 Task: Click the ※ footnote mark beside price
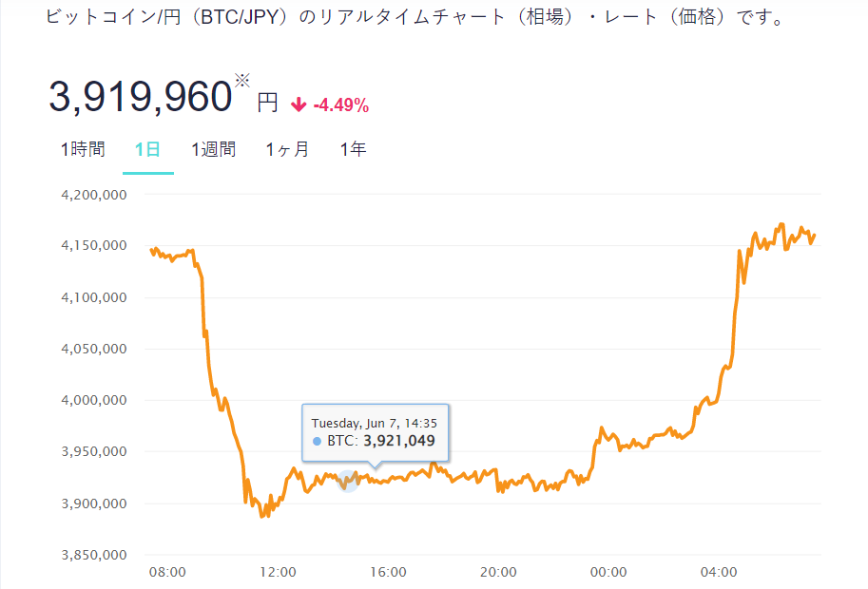pos(241,82)
